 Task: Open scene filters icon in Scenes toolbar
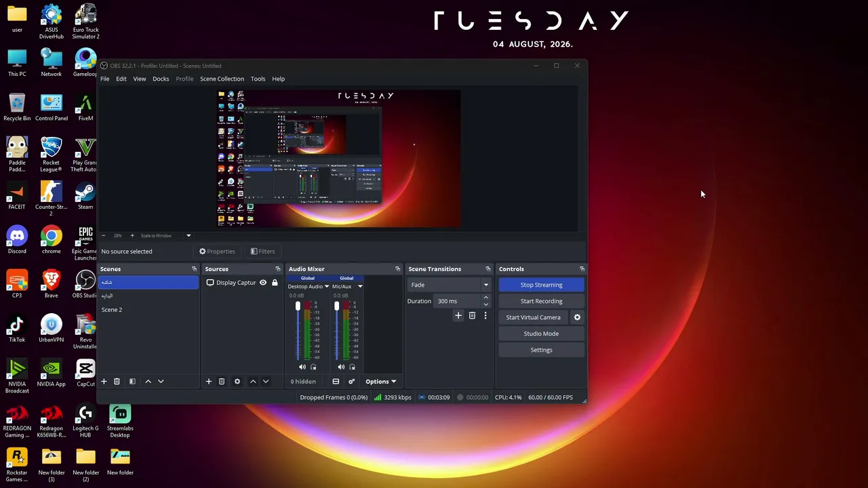pyautogui.click(x=132, y=382)
